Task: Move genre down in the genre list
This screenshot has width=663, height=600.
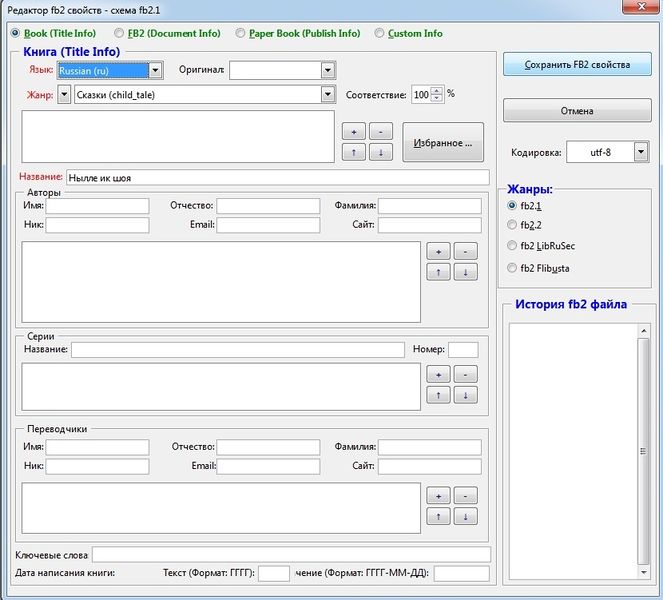Action: [381, 152]
